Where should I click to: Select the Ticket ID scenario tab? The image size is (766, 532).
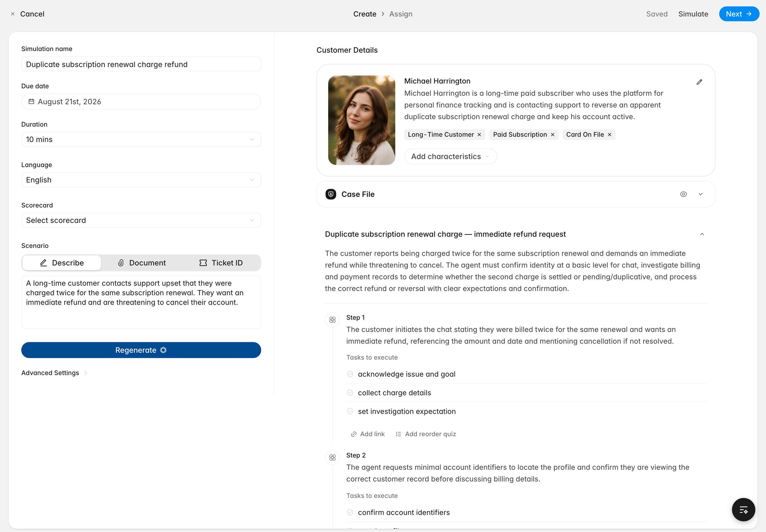click(221, 263)
